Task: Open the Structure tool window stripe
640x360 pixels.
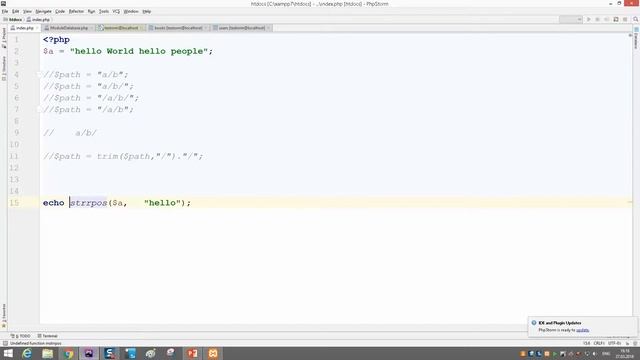Action: point(4,68)
